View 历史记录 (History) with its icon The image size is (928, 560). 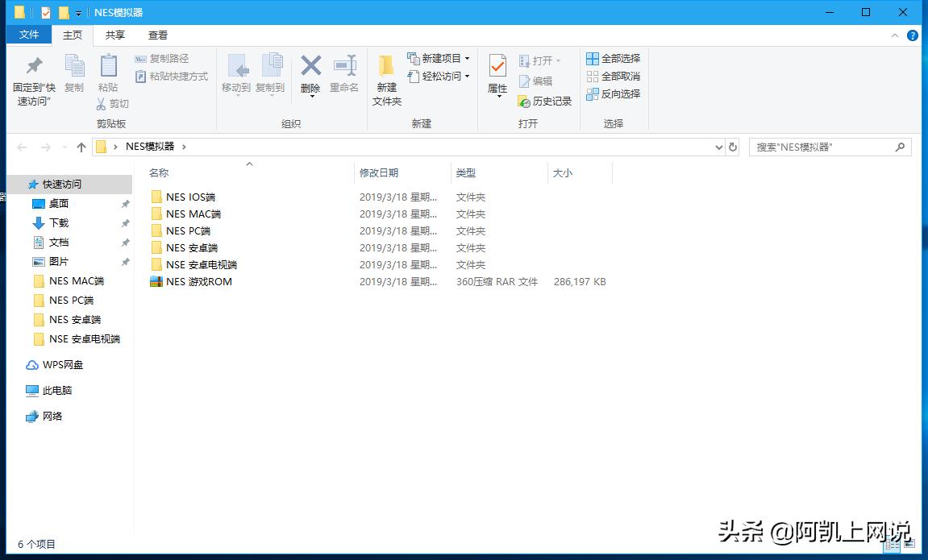(545, 102)
